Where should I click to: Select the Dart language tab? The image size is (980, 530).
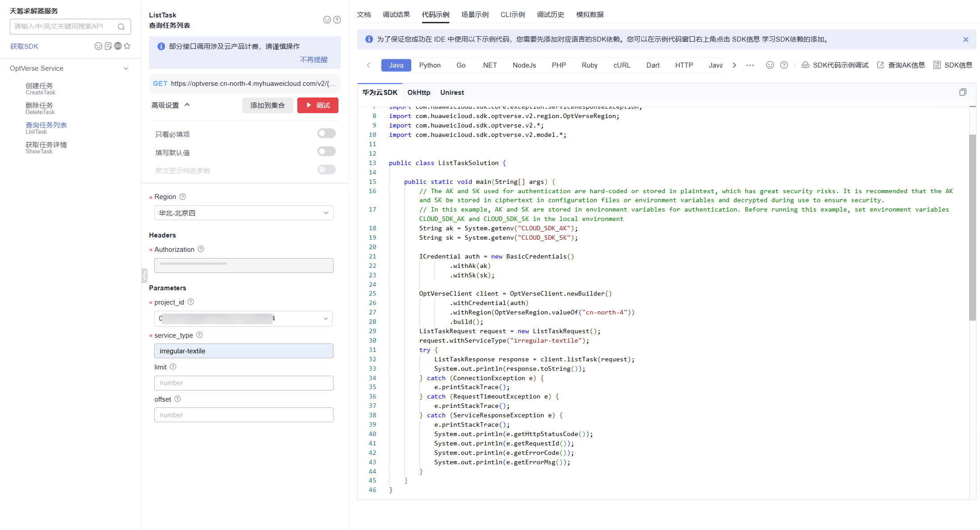pos(653,65)
